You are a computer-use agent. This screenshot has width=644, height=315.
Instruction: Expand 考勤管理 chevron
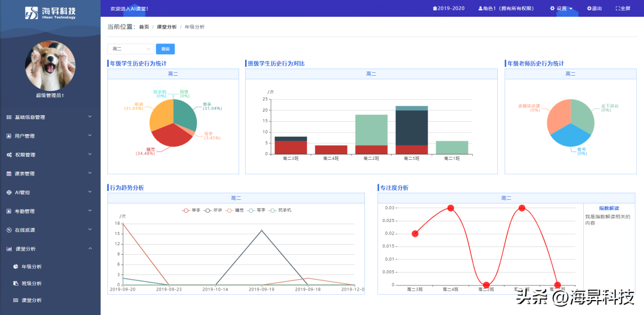click(90, 212)
